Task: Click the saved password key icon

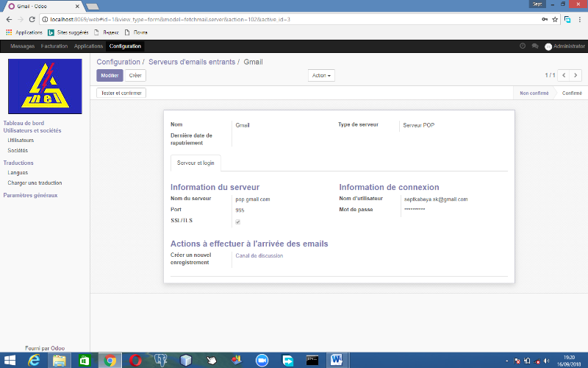Action: (543, 18)
